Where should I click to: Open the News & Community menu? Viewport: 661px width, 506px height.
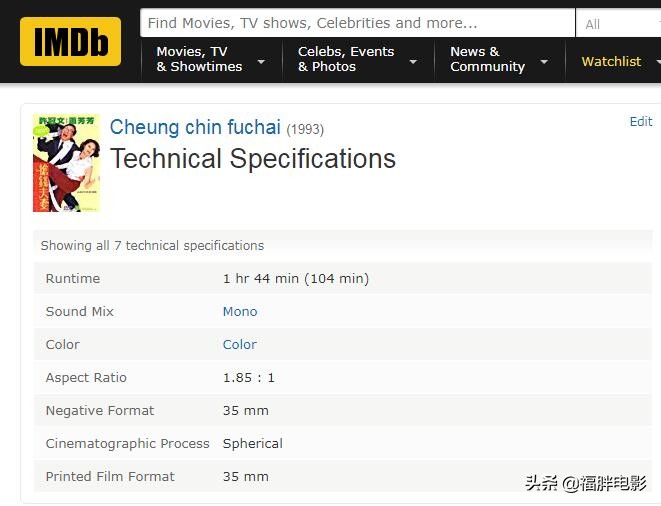click(487, 59)
